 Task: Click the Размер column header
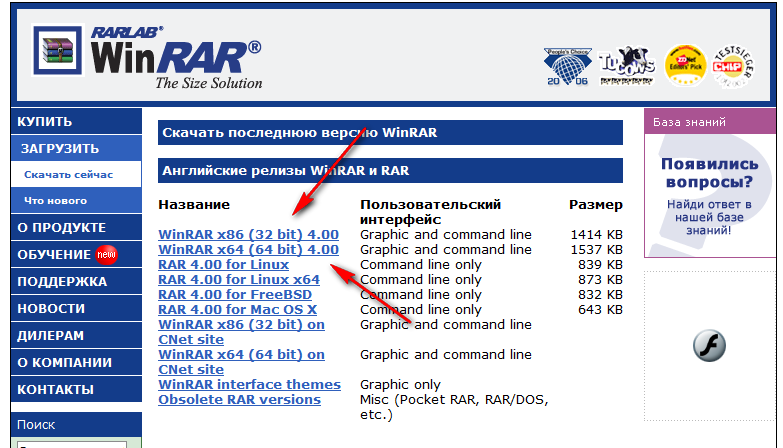pyautogui.click(x=596, y=204)
